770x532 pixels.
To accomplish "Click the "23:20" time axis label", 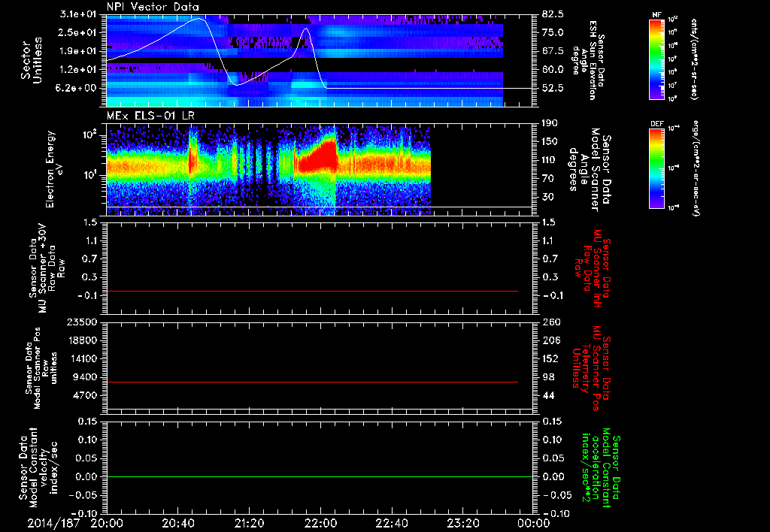I will [462, 523].
